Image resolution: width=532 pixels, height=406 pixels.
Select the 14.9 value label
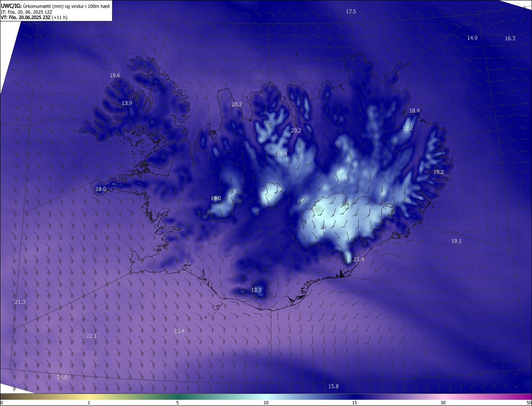472,38
